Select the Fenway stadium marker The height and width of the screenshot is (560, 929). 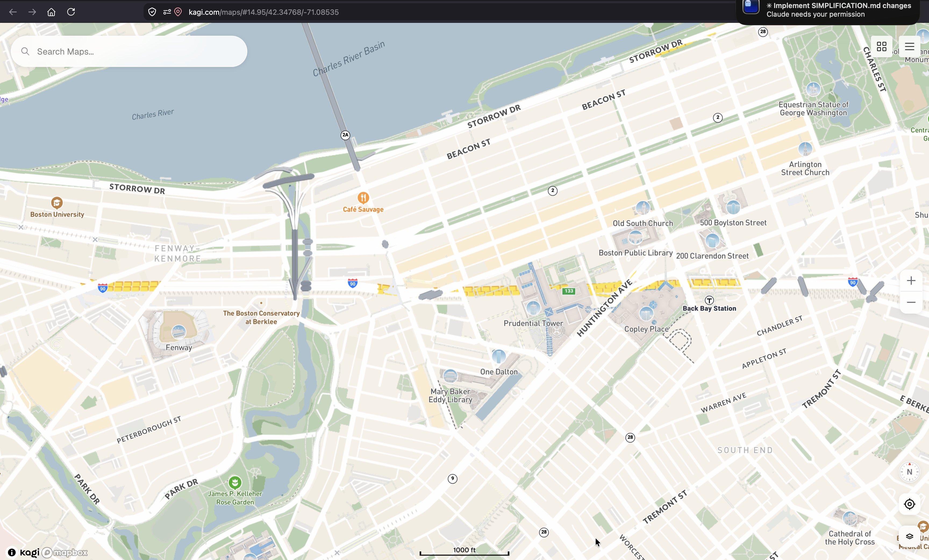tap(179, 332)
